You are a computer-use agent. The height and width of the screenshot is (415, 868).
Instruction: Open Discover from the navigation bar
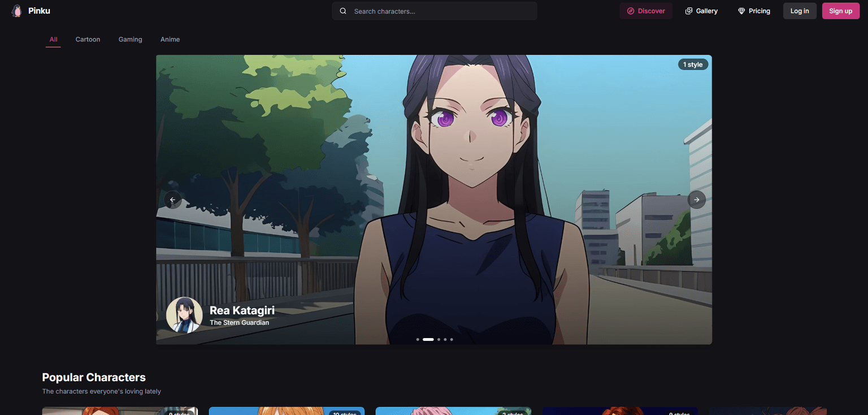click(x=646, y=10)
